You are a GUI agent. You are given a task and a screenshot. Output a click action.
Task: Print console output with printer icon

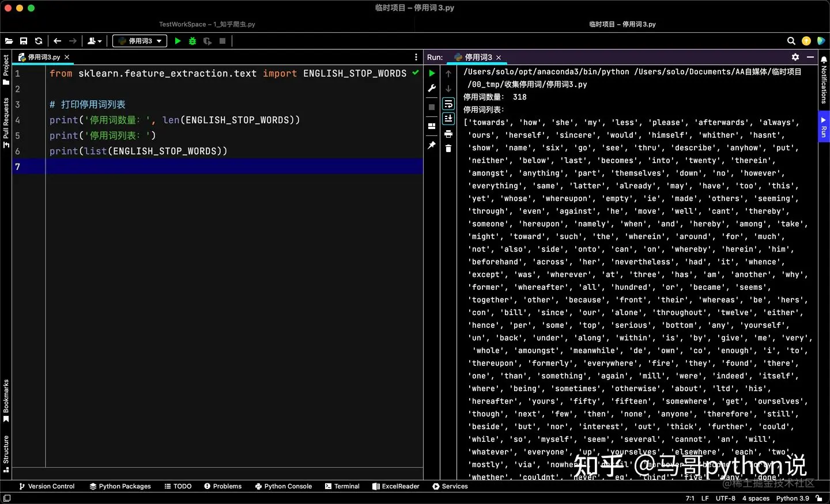pyautogui.click(x=448, y=134)
